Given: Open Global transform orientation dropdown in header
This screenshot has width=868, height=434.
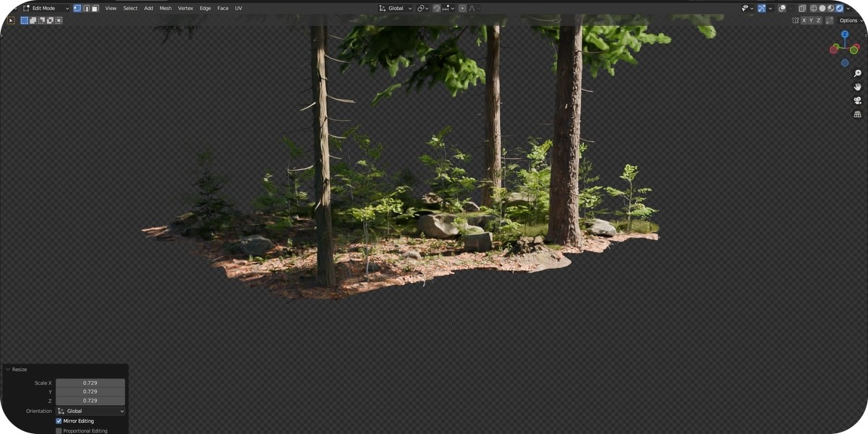Looking at the screenshot, I should (395, 8).
